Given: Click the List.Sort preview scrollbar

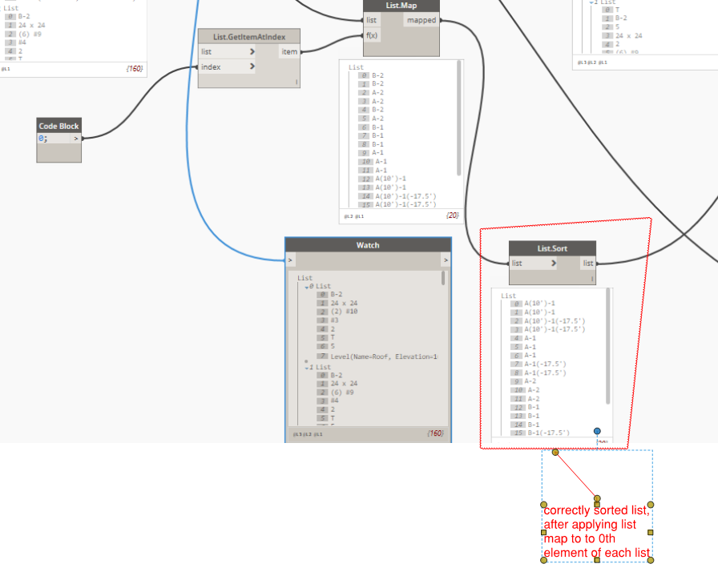Looking at the screenshot, I should 608,346.
